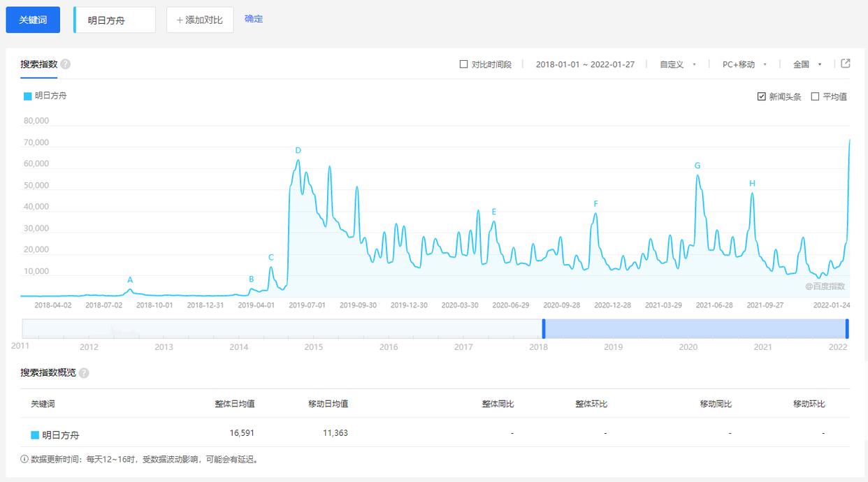Select the 搜索指数 tab
868x482 pixels.
pyautogui.click(x=39, y=64)
